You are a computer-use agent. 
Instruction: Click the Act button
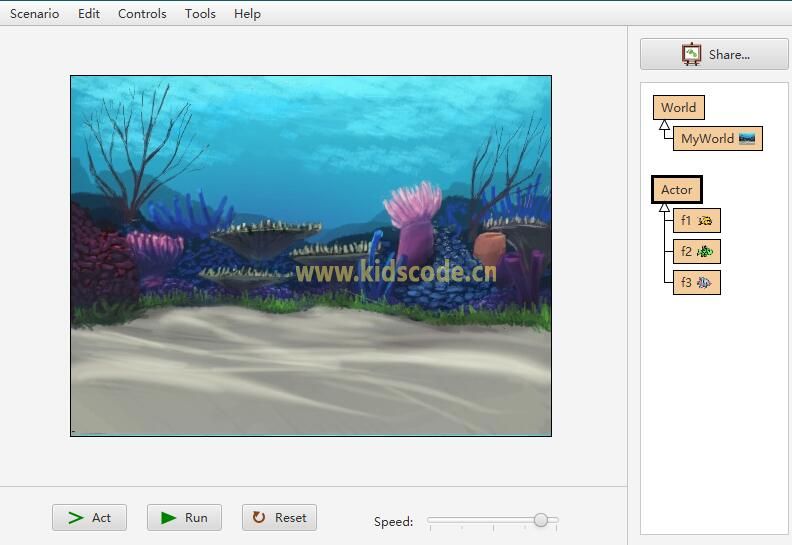pyautogui.click(x=89, y=517)
